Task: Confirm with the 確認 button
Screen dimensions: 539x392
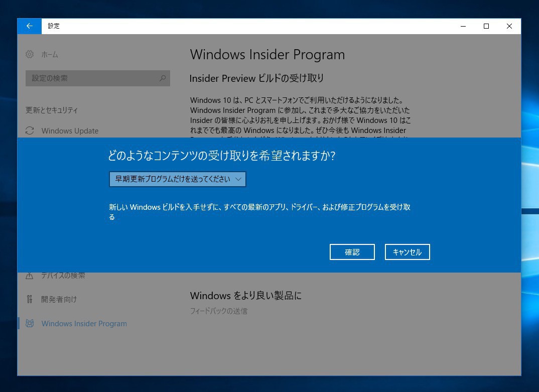Action: tap(352, 252)
